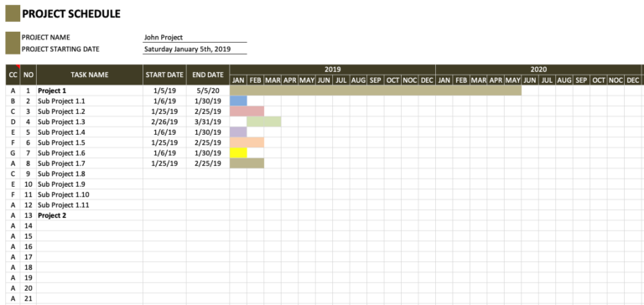The height and width of the screenshot is (305, 644).
Task: Click the 1/5/19 start date of Project 1
Action: pos(164,90)
